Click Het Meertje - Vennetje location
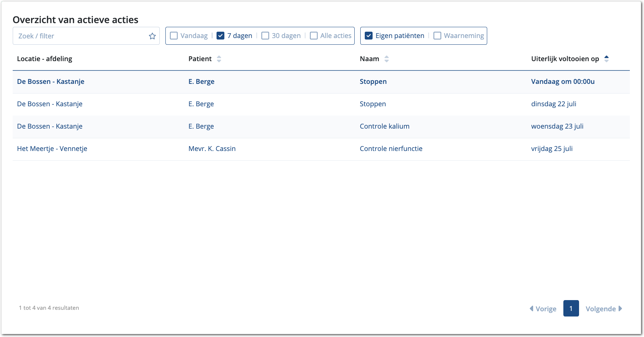This screenshot has height=337, width=644. pyautogui.click(x=52, y=149)
